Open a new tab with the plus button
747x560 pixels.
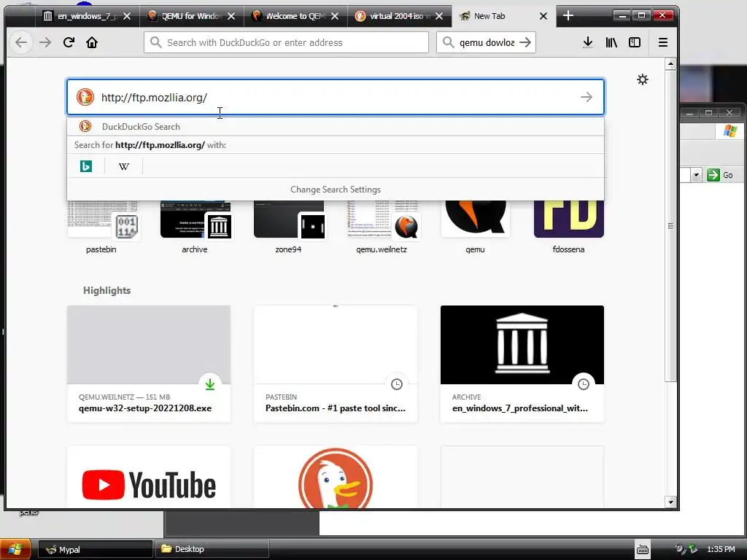568,16
